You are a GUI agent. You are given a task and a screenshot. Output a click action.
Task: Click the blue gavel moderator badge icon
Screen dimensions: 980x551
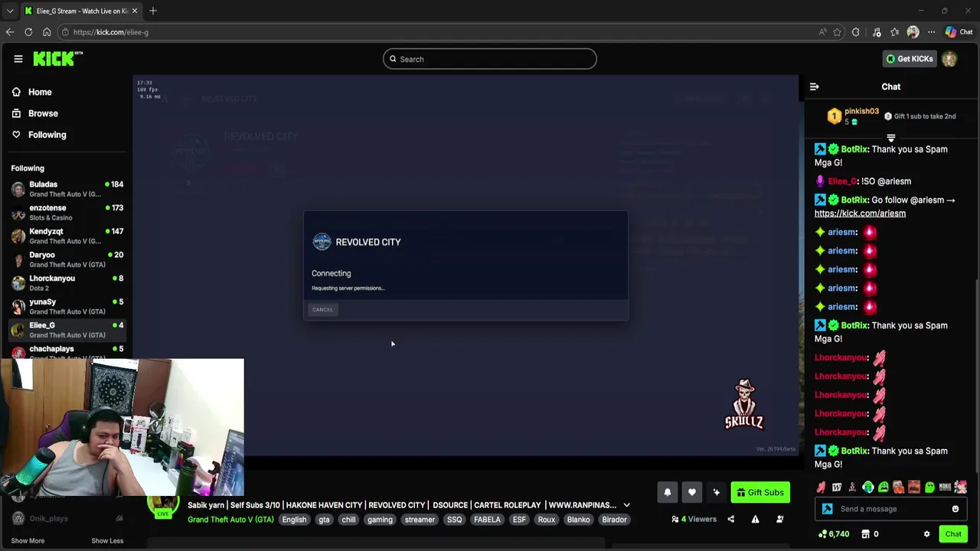(827, 509)
